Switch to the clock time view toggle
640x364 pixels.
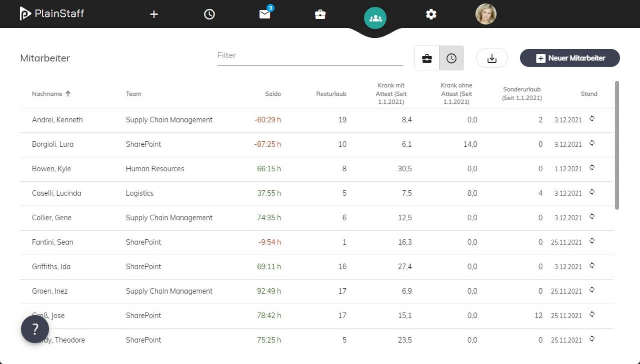(451, 58)
